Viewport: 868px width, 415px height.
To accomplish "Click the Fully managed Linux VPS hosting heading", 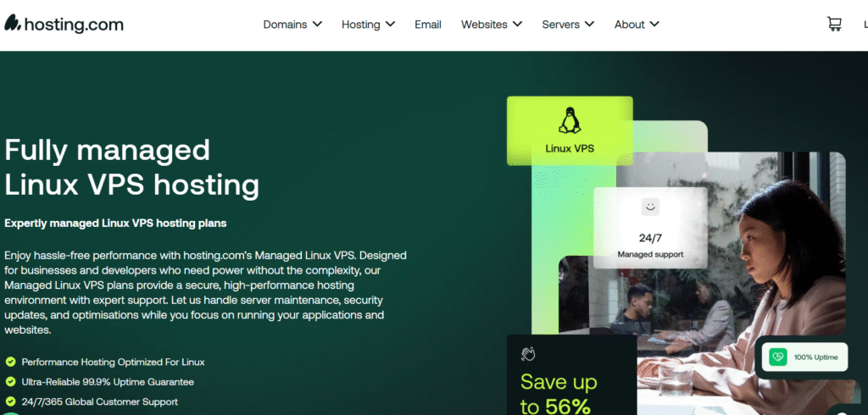I will click(131, 167).
